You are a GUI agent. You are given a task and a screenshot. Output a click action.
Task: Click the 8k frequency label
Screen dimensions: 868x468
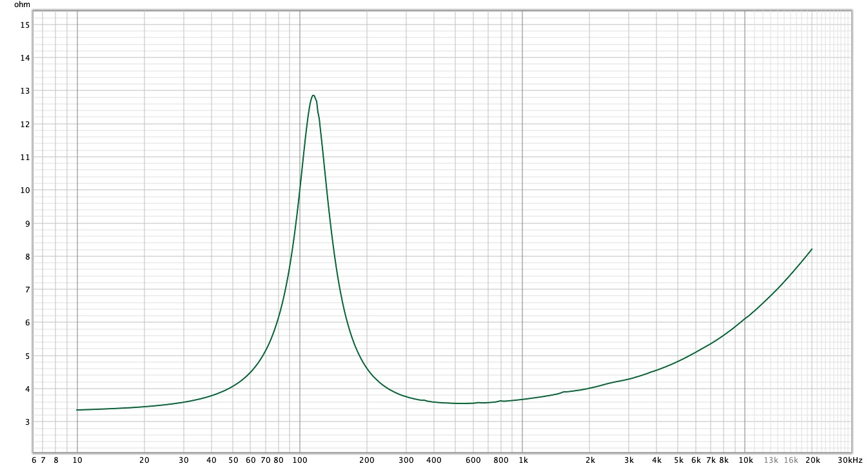coord(724,460)
